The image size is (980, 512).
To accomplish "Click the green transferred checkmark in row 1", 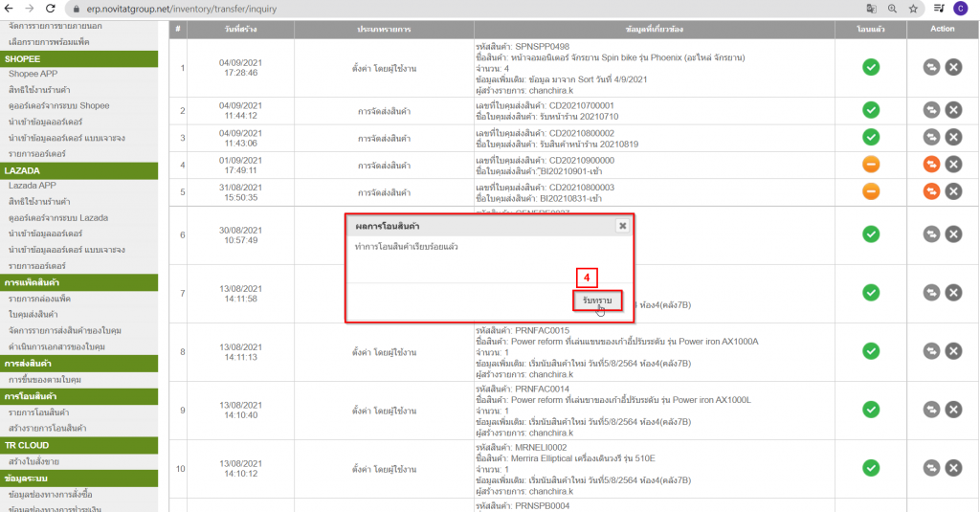I will click(870, 67).
